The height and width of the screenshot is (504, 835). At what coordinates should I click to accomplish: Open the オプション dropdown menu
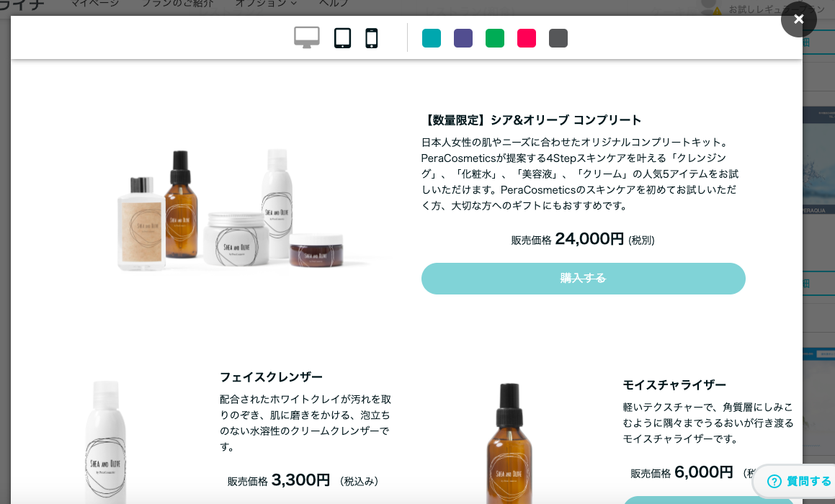266,4
